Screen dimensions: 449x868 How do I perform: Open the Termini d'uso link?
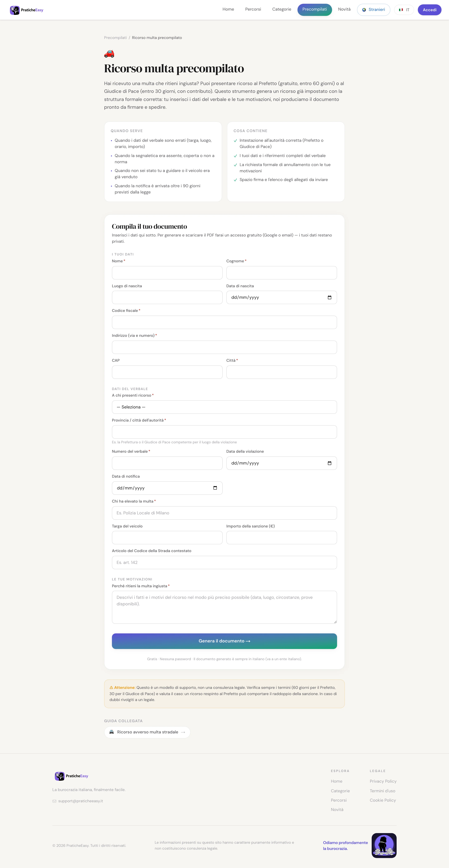click(382, 791)
